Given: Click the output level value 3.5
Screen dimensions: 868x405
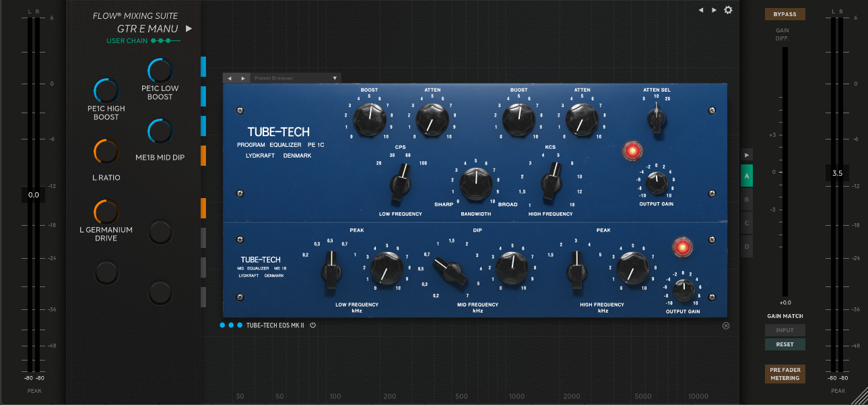Looking at the screenshot, I should [837, 173].
